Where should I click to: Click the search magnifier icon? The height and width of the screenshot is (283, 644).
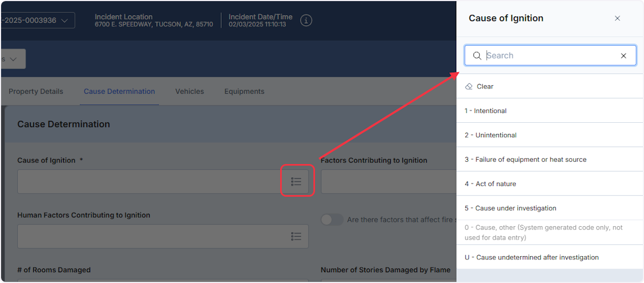click(477, 56)
